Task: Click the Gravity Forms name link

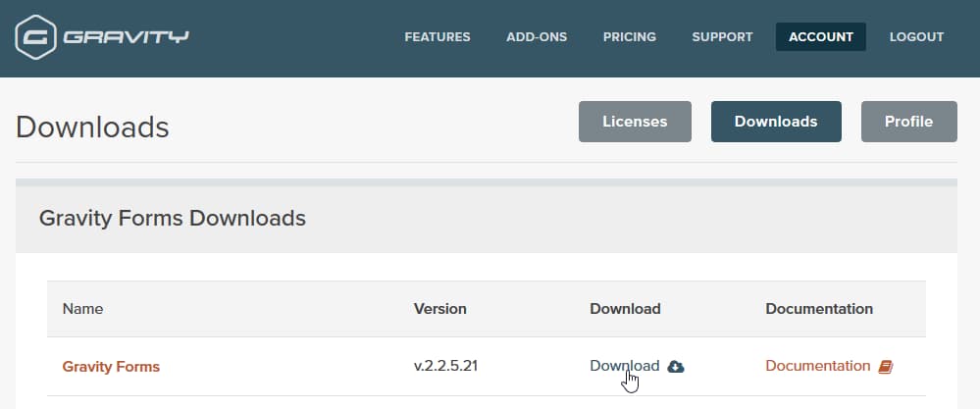Action: (x=111, y=367)
